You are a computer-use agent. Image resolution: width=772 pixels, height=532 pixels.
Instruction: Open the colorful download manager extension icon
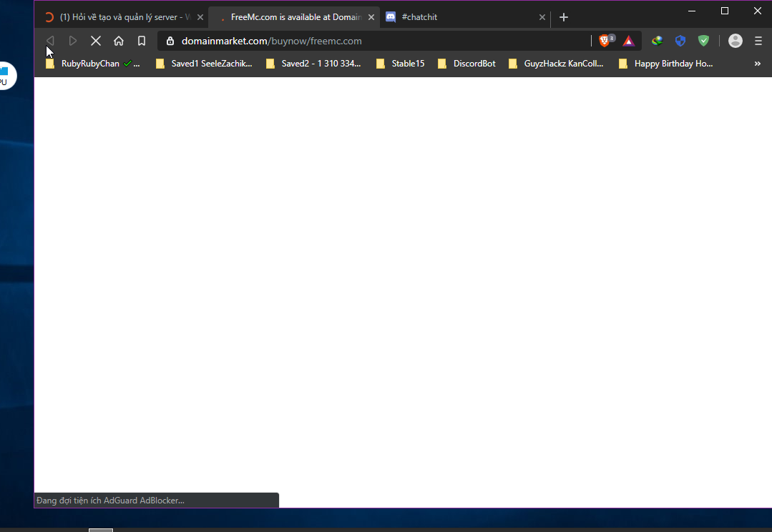tap(658, 41)
